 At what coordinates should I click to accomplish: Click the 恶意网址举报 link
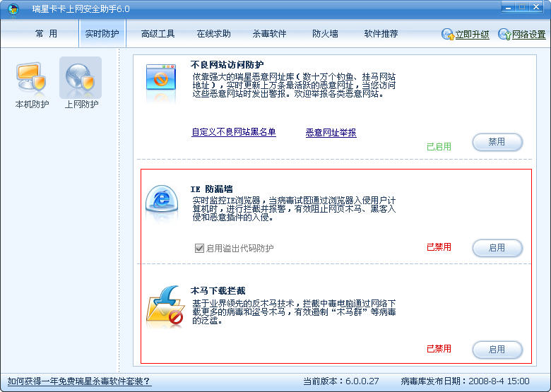(x=331, y=132)
